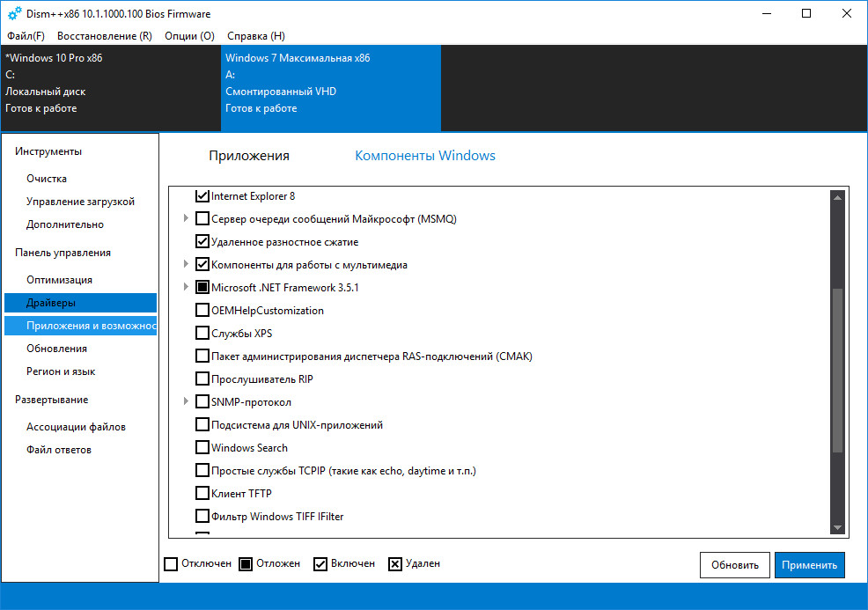Expand the MSMQ server component node
This screenshot has height=610, width=868.
tap(186, 218)
